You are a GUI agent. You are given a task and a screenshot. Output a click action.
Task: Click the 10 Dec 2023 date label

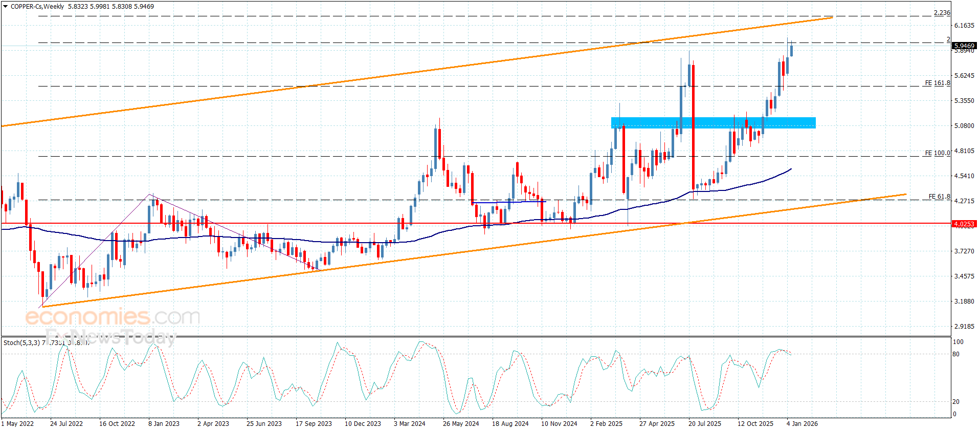363,423
